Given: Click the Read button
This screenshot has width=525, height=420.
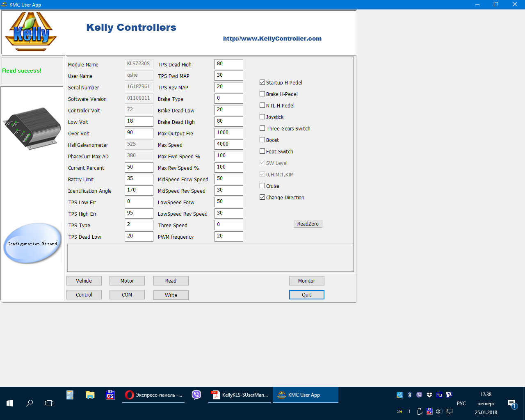Looking at the screenshot, I should point(171,281).
